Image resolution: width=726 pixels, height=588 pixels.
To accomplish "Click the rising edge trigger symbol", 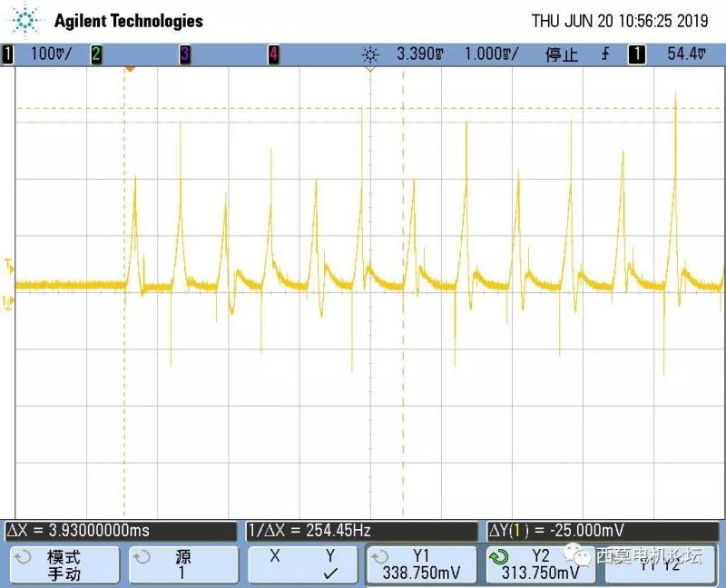I will (605, 54).
